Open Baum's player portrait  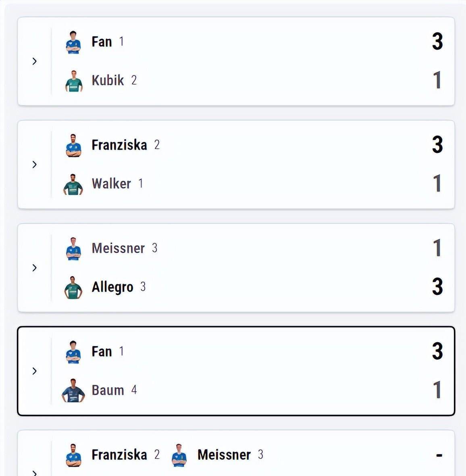(x=73, y=390)
